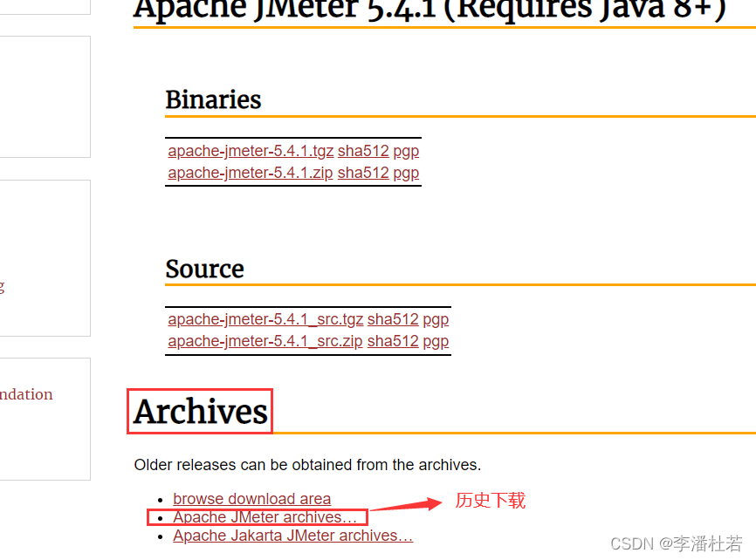Download apache-jmeter-5.4.1_src.zip source
Screen dimensions: 756x560
(x=265, y=341)
